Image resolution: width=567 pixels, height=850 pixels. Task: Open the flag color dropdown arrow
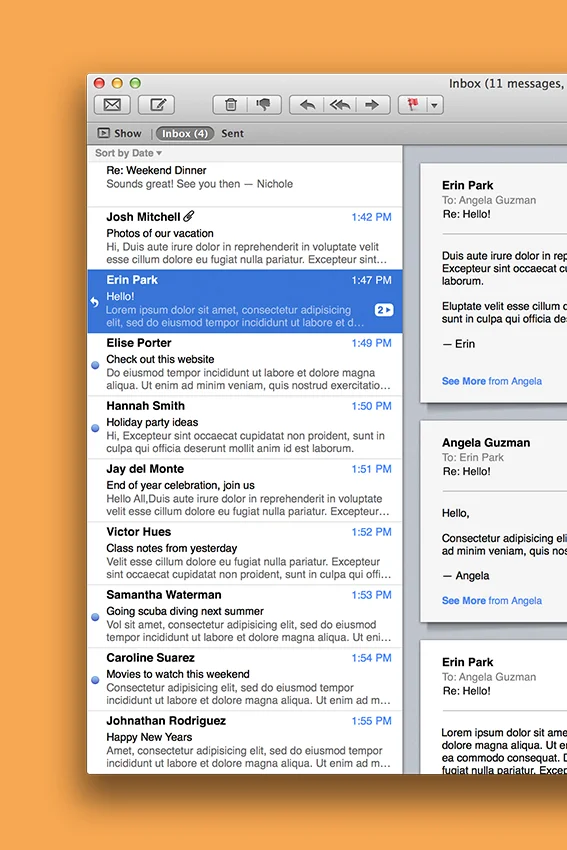click(435, 105)
